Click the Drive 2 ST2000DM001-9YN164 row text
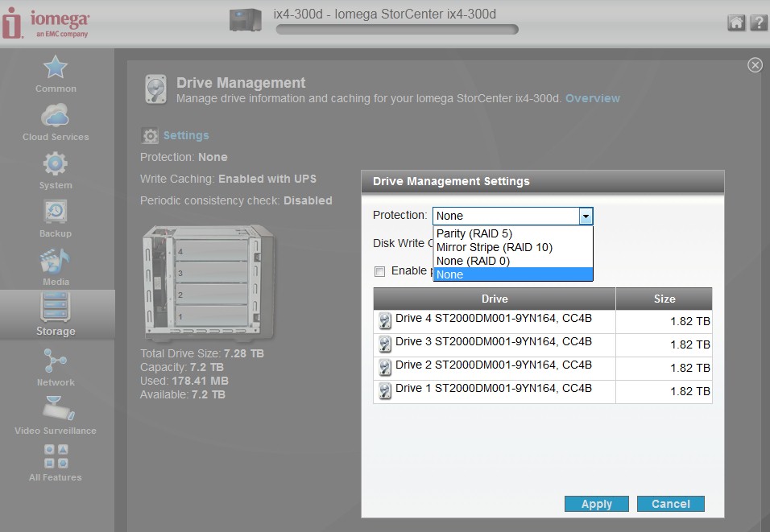770x532 pixels. (x=494, y=365)
